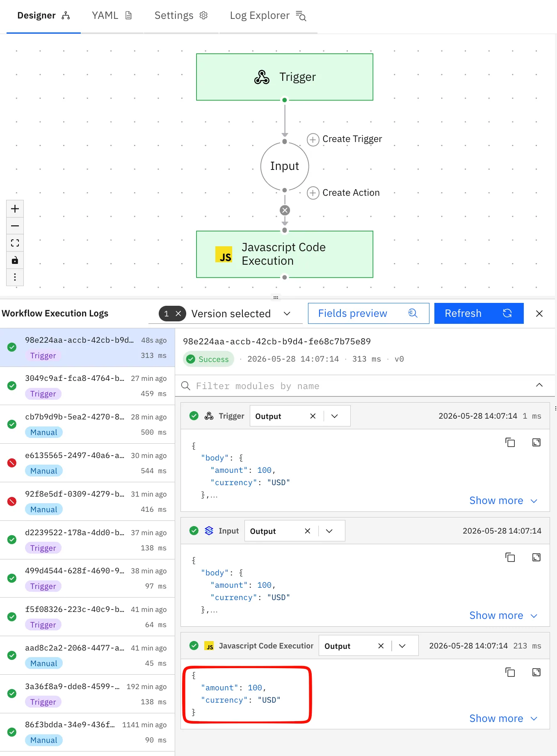The height and width of the screenshot is (756, 557).
Task: Click run ID 98e224aa-accb-42cb-b9d4-fe68c7b75e89 heading
Action: 277,341
